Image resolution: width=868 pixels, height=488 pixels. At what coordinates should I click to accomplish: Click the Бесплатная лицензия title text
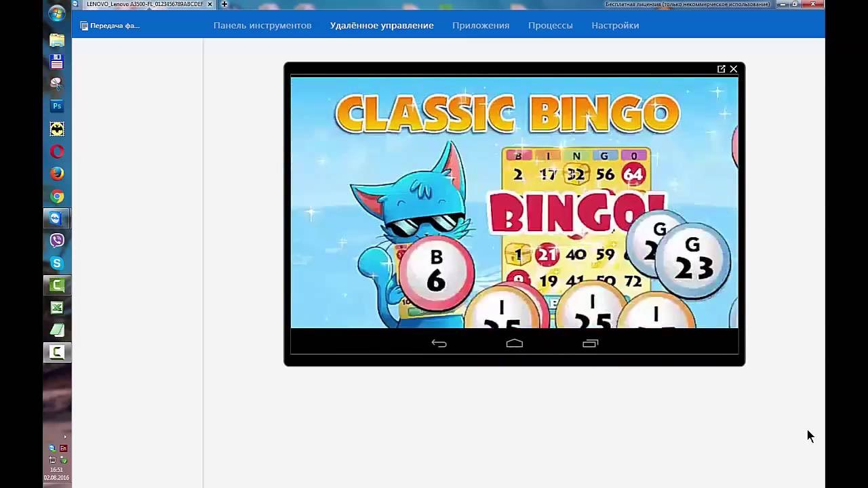tap(688, 4)
